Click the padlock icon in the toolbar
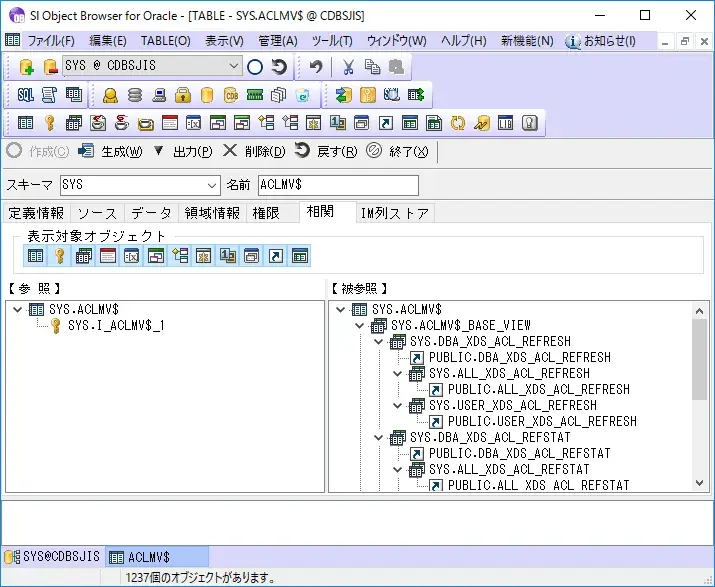The height and width of the screenshot is (587, 715). click(x=183, y=95)
